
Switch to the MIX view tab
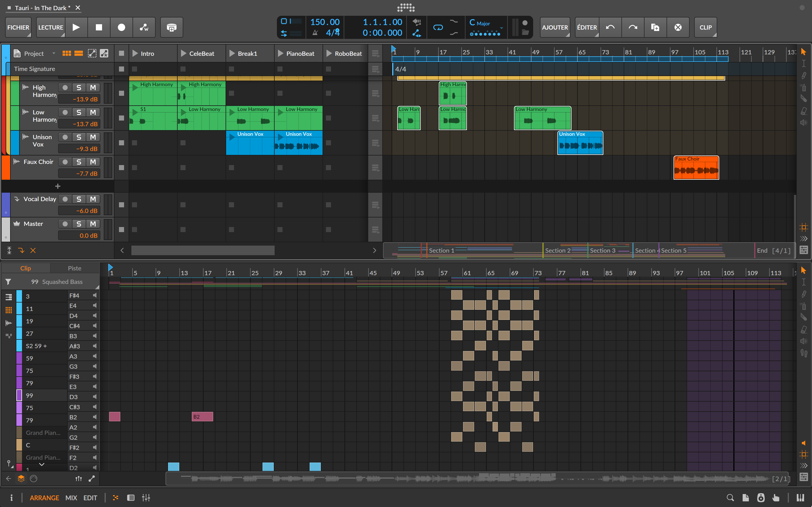[x=71, y=498]
